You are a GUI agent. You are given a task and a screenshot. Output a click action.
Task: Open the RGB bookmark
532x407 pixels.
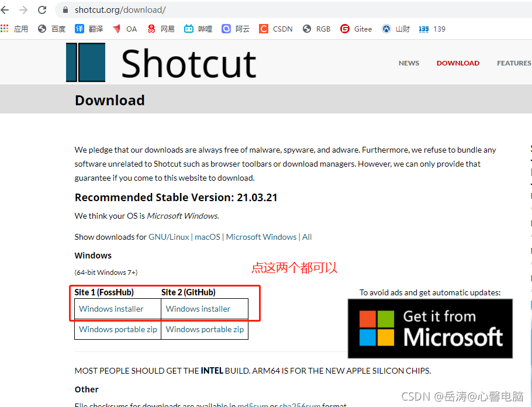click(316, 29)
